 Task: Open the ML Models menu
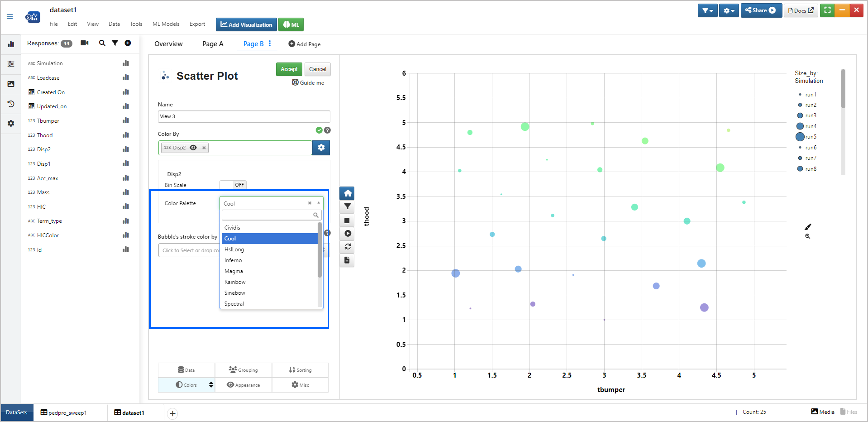(x=166, y=24)
